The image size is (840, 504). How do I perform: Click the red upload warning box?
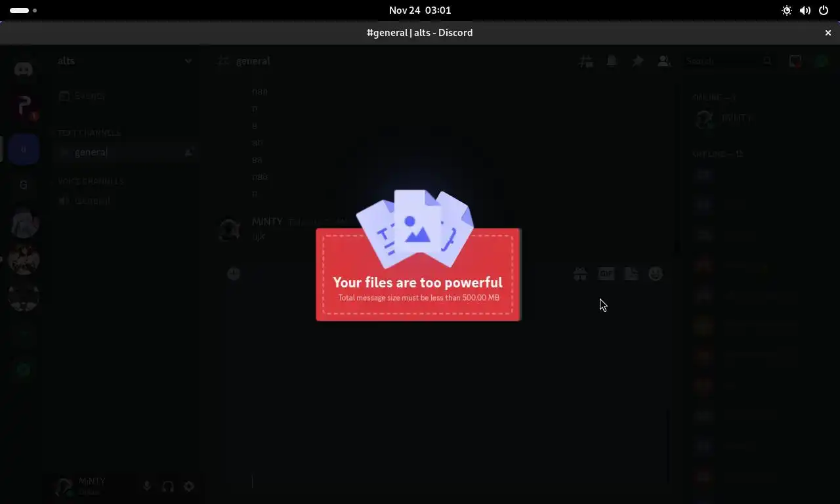419,274
